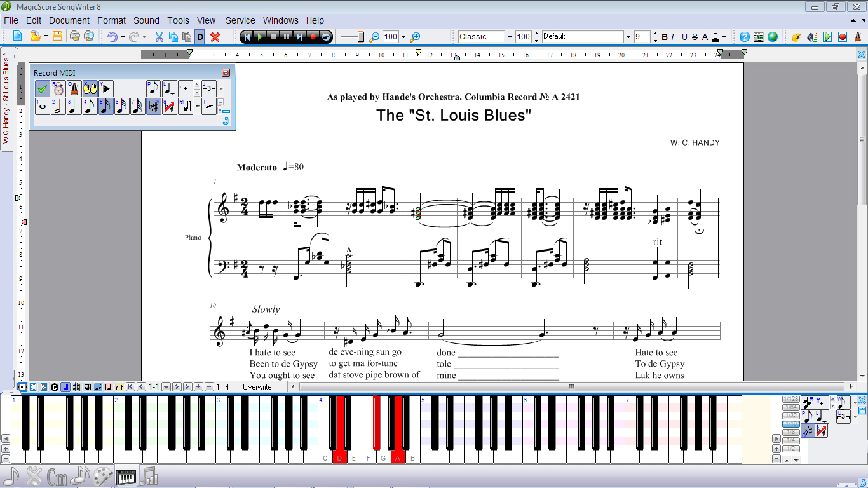This screenshot has height=488, width=868.
Task: Toggle metronome in Record MIDI panel
Action: point(74,88)
